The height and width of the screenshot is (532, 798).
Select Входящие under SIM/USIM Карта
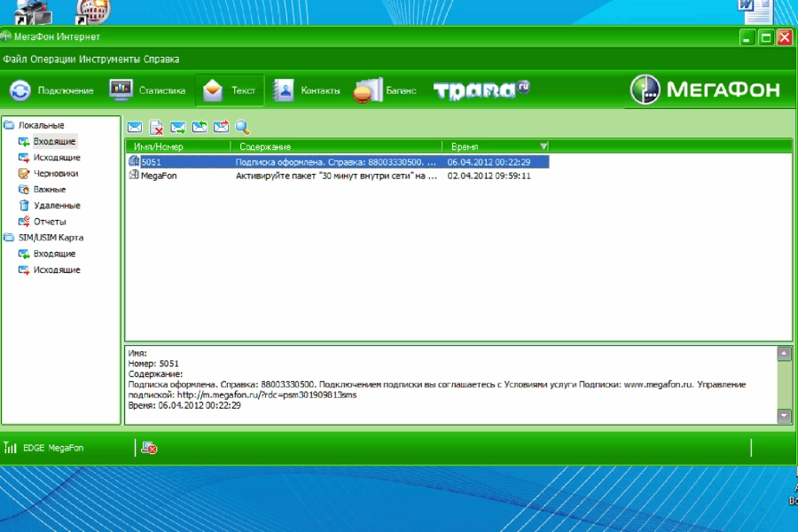click(x=54, y=254)
